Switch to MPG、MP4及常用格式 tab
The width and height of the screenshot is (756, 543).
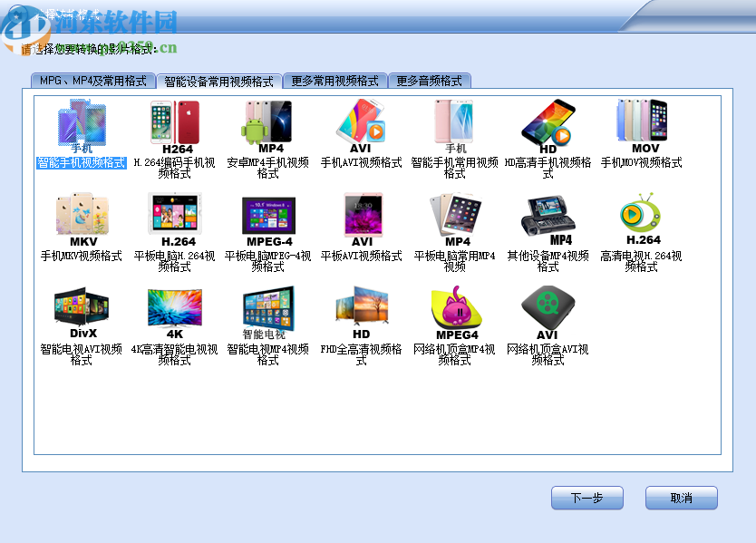pyautogui.click(x=93, y=81)
